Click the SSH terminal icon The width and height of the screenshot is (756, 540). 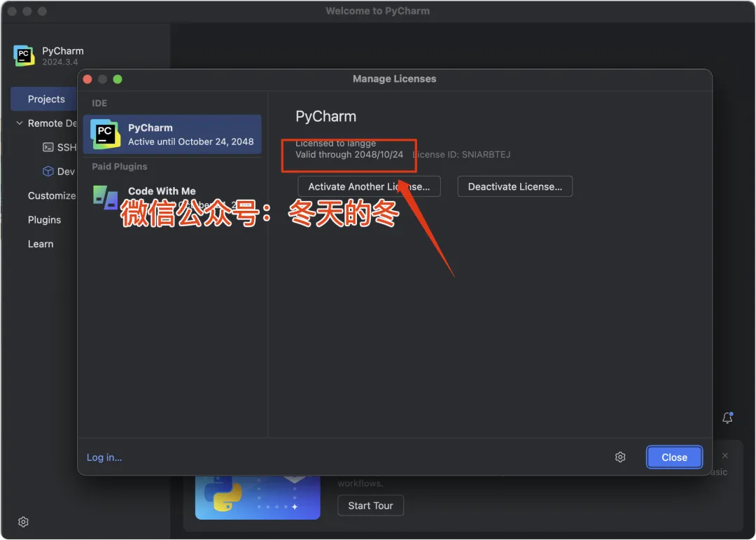coord(48,147)
